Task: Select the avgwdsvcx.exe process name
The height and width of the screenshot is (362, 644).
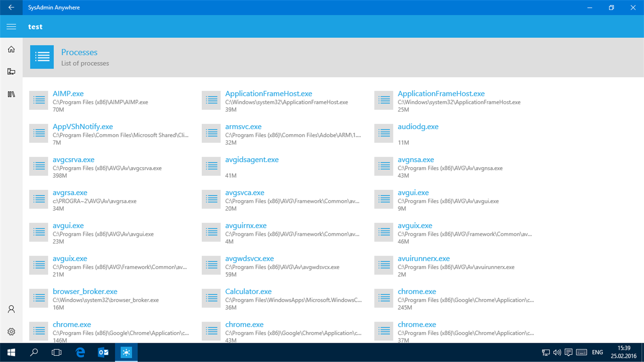Action: tap(250, 259)
